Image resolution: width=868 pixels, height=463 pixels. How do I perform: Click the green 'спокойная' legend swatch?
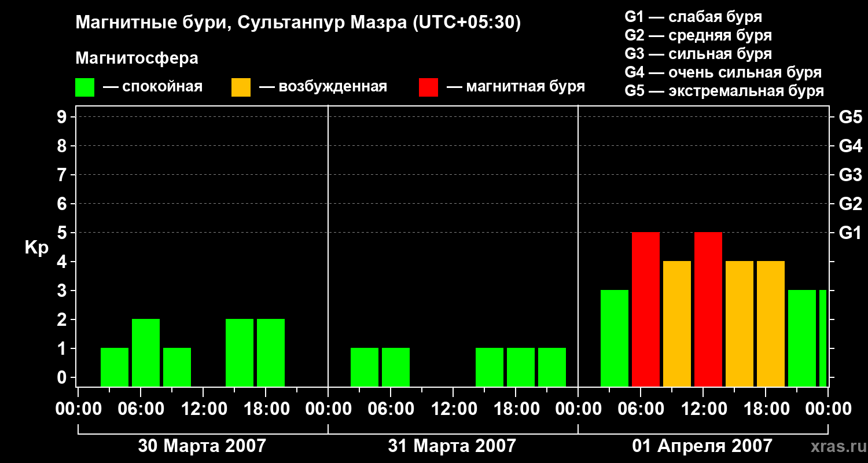[x=84, y=87]
